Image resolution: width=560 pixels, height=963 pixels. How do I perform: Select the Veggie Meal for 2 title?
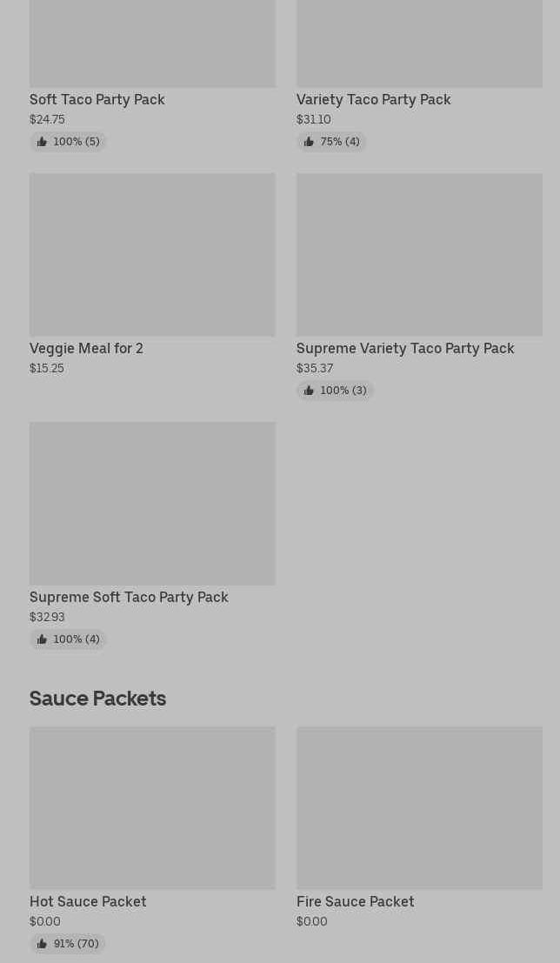tap(86, 348)
